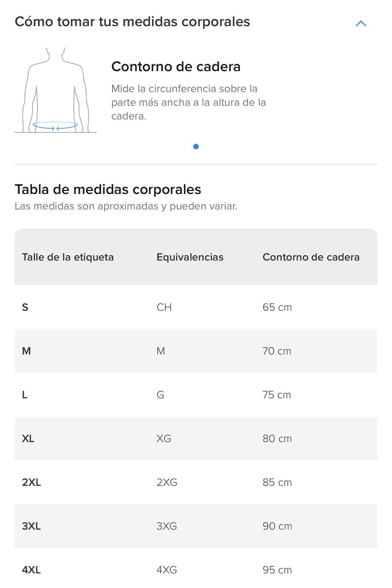Click the 'Contorno de cadera' table column header

coord(311,257)
